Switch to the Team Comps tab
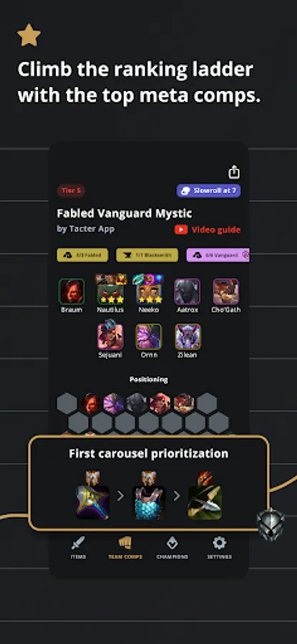 pyautogui.click(x=125, y=548)
